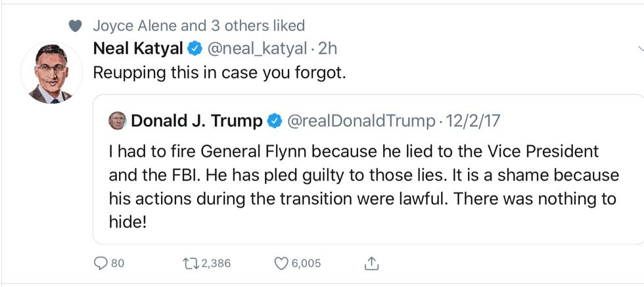Image resolution: width=644 pixels, height=287 pixels.
Task: Click Neal Katyal's blue verified badge
Action: 195,48
